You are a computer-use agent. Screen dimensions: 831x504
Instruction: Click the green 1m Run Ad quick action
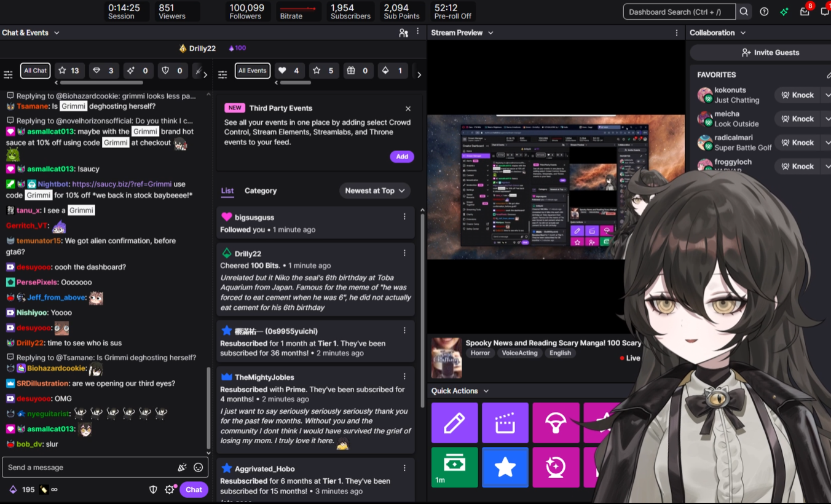(454, 467)
